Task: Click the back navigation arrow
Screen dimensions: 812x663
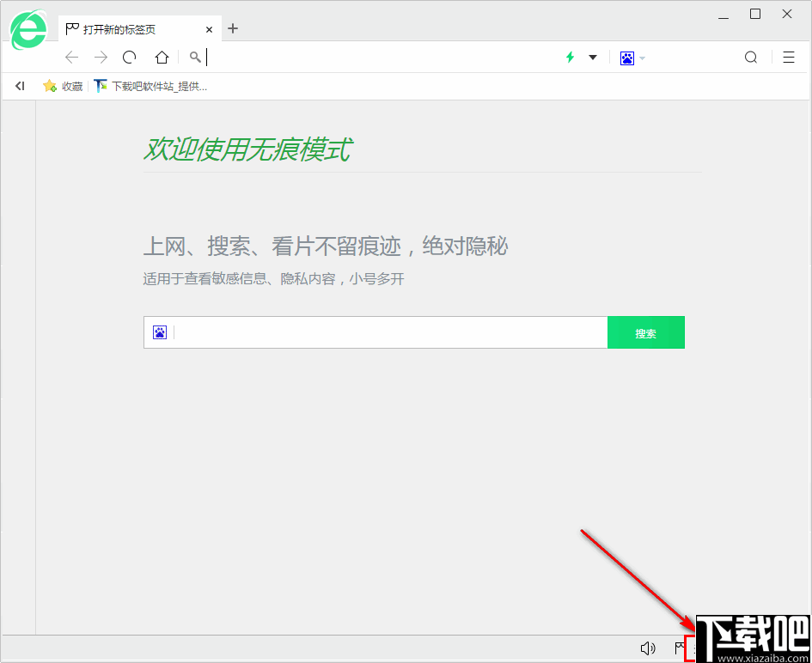Action: (71, 57)
